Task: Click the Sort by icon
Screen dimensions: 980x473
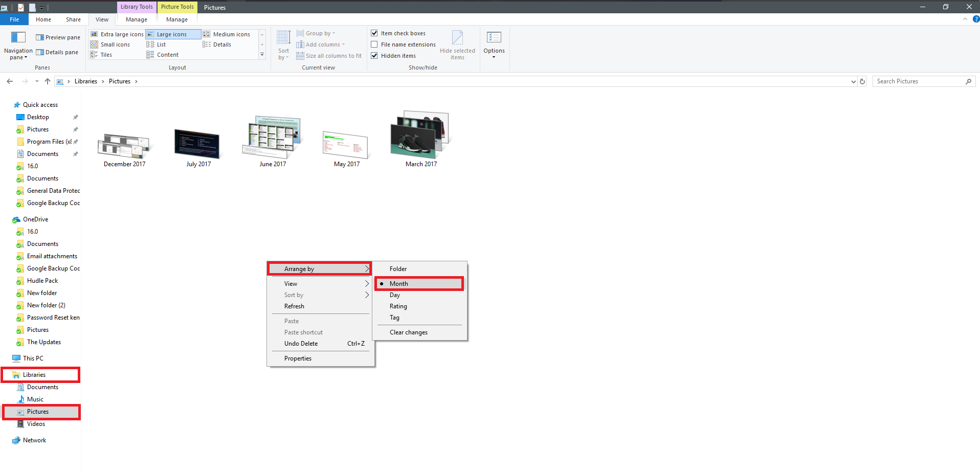Action: 283,38
